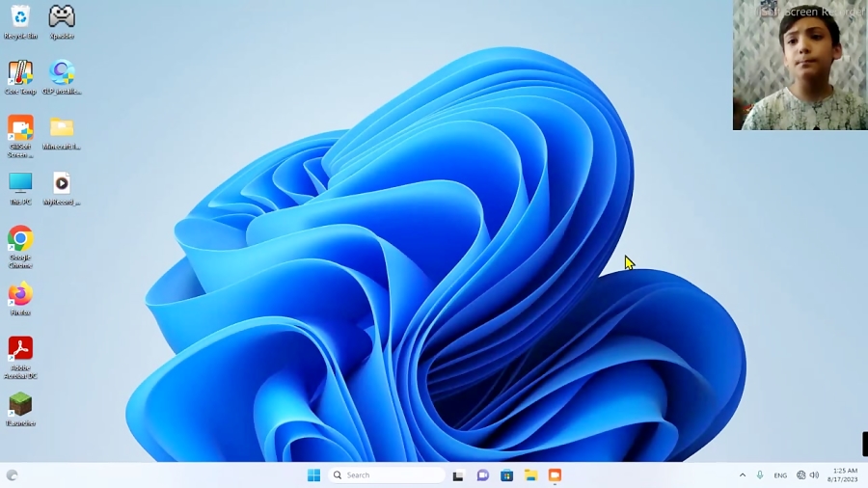Viewport: 868px width, 488px height.
Task: Select the Firefox desktop shortcut
Action: (20, 299)
